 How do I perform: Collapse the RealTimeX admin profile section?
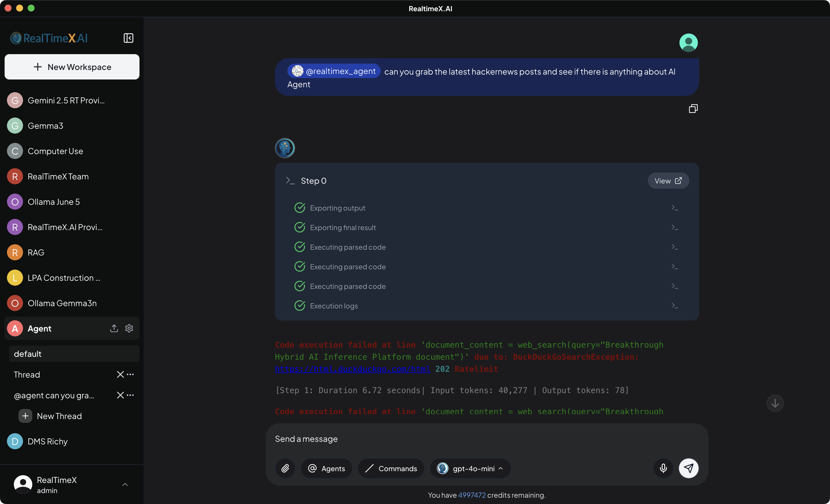pyautogui.click(x=125, y=484)
